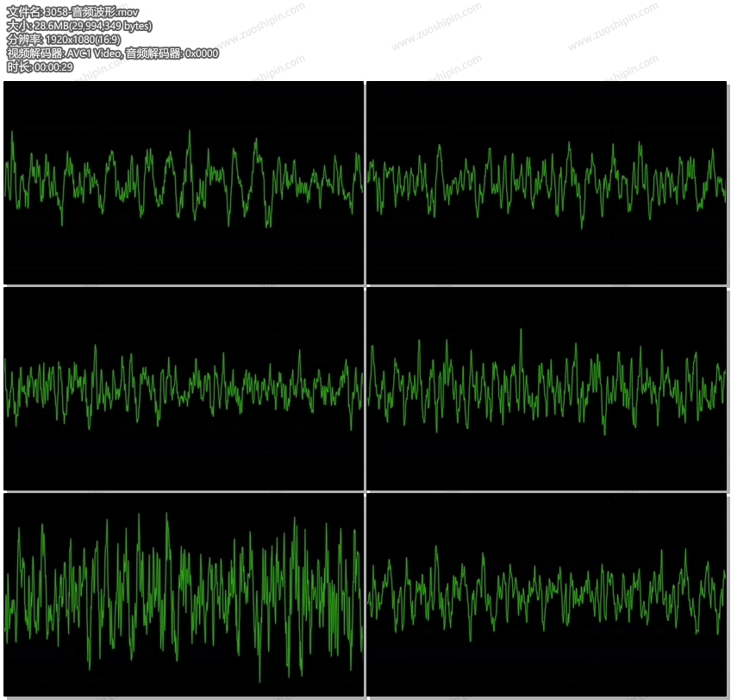The image size is (731, 700).
Task: Open the third waveform thumbnail in the sheet
Action: 184,389
